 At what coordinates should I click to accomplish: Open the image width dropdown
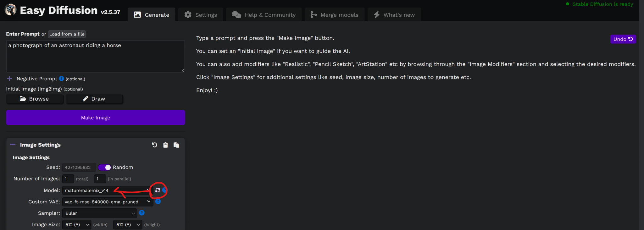(x=77, y=225)
